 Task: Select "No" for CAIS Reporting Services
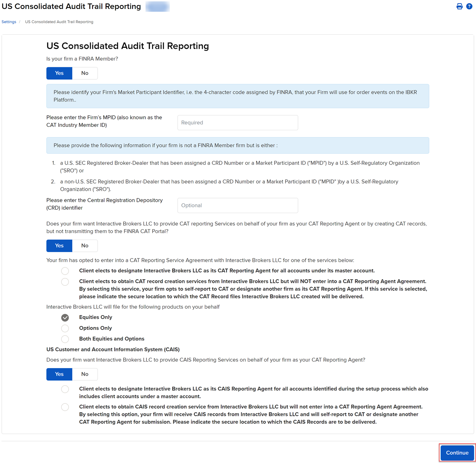coord(84,374)
